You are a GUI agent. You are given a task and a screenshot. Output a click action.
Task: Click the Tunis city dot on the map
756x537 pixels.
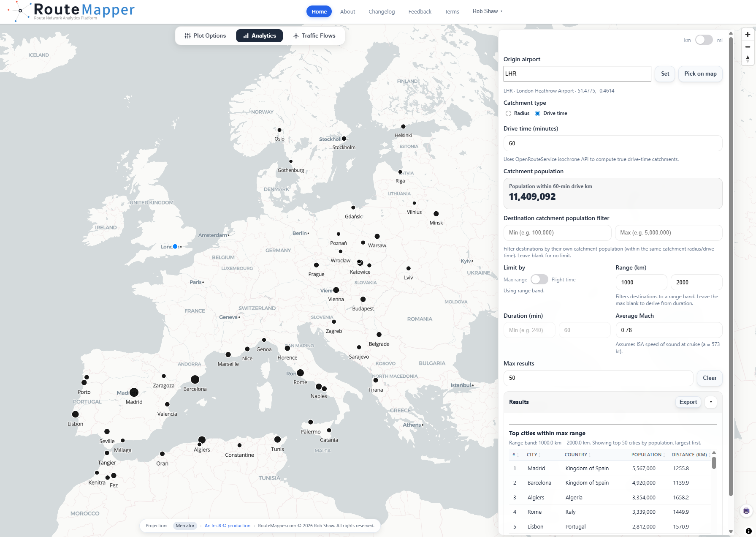(x=277, y=439)
